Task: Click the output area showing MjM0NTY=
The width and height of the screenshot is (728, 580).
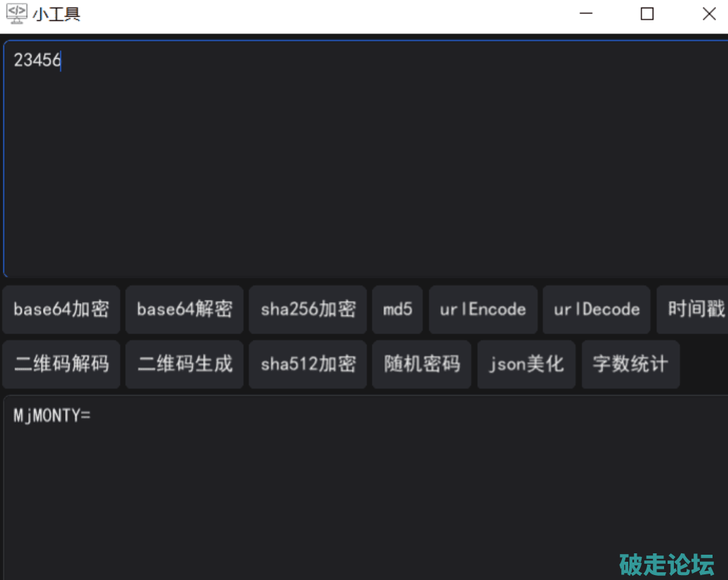Action: pos(364,485)
